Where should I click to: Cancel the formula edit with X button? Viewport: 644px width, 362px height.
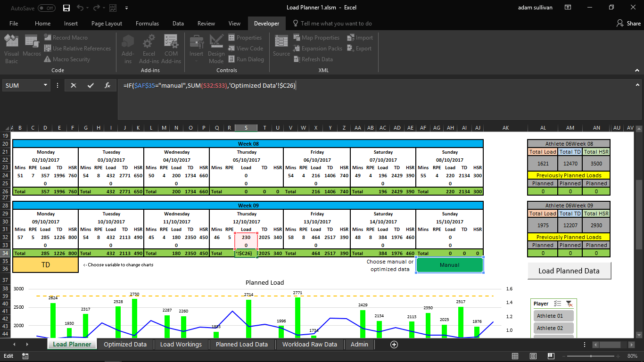pyautogui.click(x=74, y=85)
